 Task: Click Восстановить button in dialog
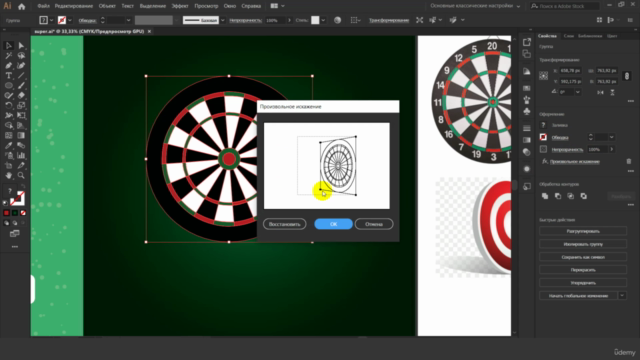coord(284,224)
